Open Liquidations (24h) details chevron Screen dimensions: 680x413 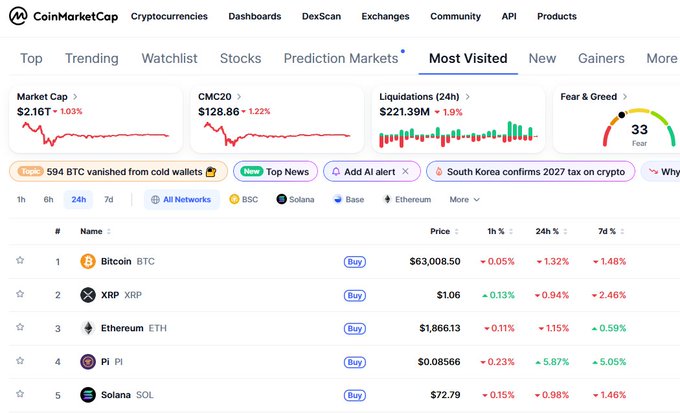coord(468,97)
